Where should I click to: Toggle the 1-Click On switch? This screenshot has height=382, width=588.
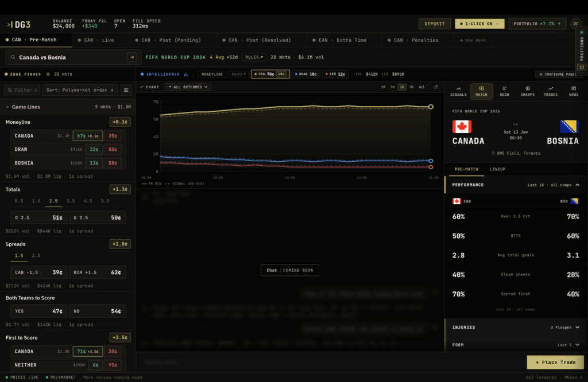[479, 24]
